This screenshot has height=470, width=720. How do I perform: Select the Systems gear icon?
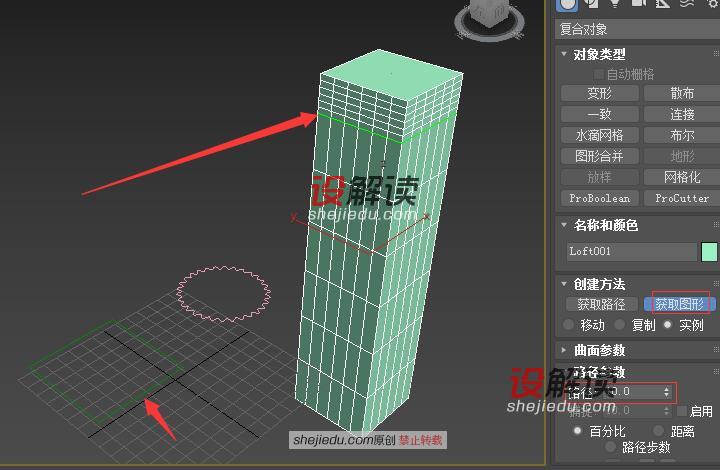coord(713,3)
